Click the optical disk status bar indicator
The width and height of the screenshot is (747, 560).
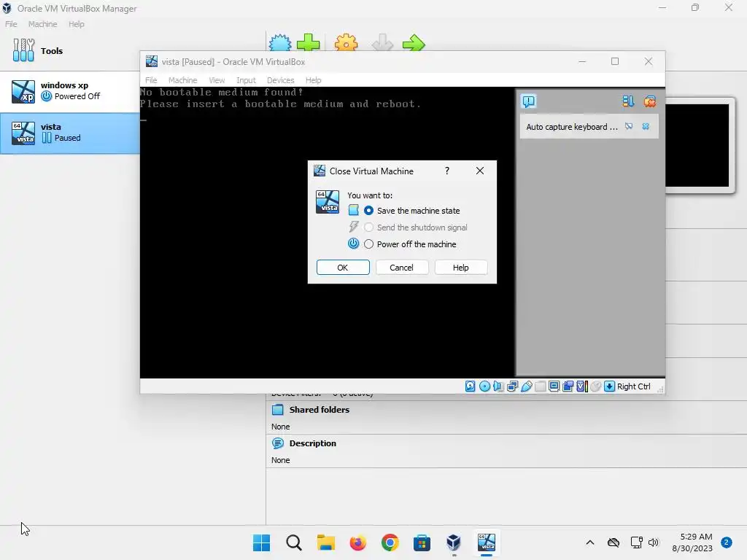coord(484,386)
